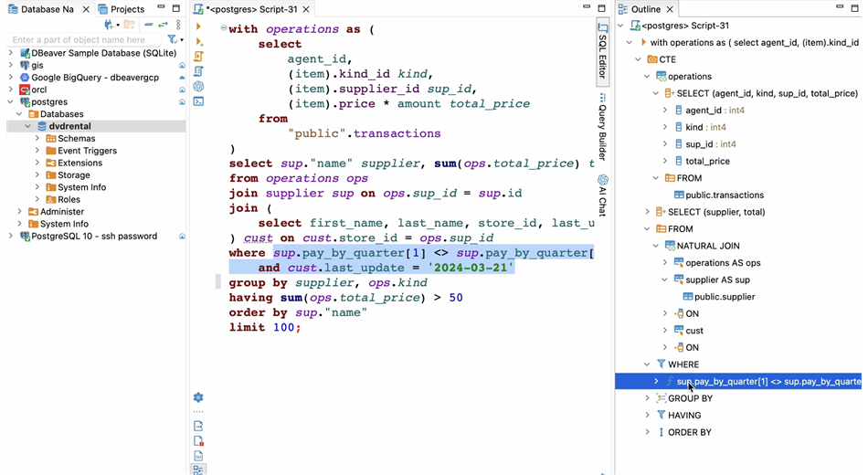Expand the cust node in outline
This screenshot has width=868, height=475.
click(665, 330)
